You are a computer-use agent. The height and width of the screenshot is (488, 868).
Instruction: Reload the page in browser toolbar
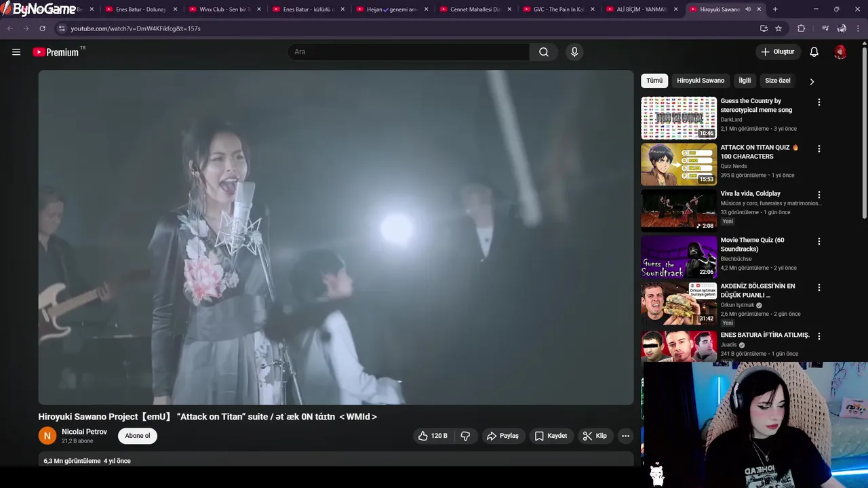(42, 28)
